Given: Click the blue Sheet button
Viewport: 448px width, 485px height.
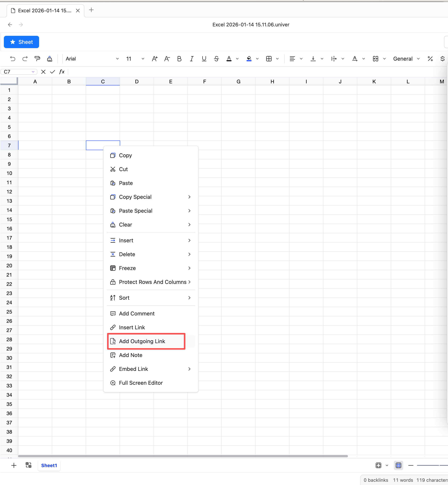Looking at the screenshot, I should 22,42.
